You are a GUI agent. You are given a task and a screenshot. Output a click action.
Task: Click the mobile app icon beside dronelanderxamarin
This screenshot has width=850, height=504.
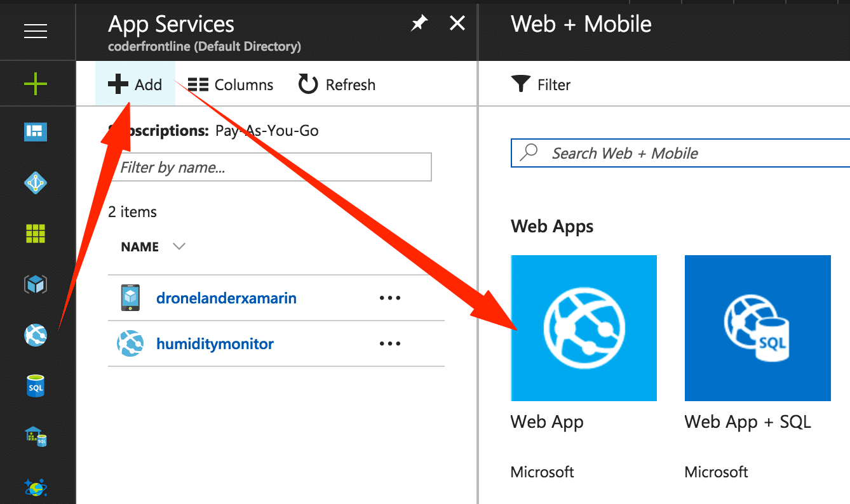(x=130, y=298)
